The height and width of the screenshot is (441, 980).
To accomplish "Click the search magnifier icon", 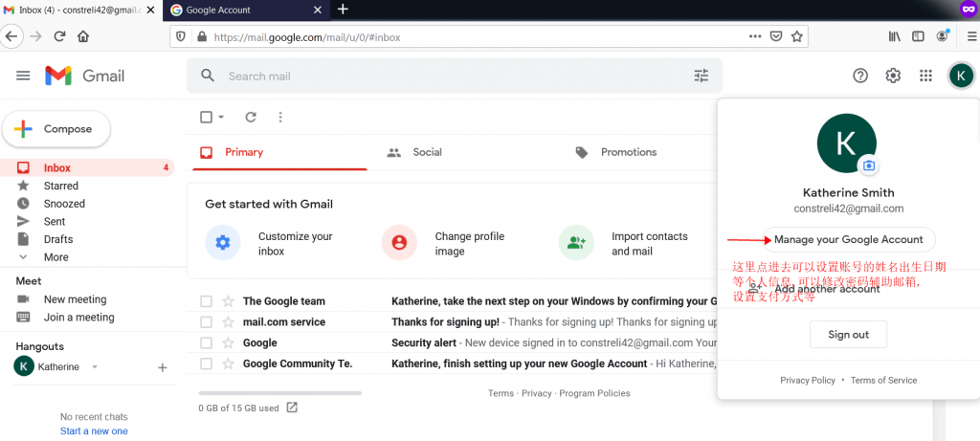I will coord(208,76).
